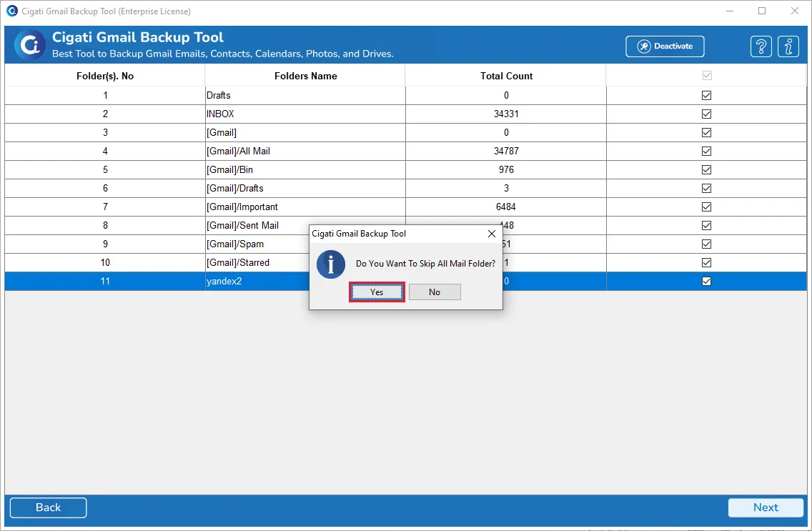The image size is (812, 531).
Task: Click the dialog info icon
Action: tap(331, 264)
